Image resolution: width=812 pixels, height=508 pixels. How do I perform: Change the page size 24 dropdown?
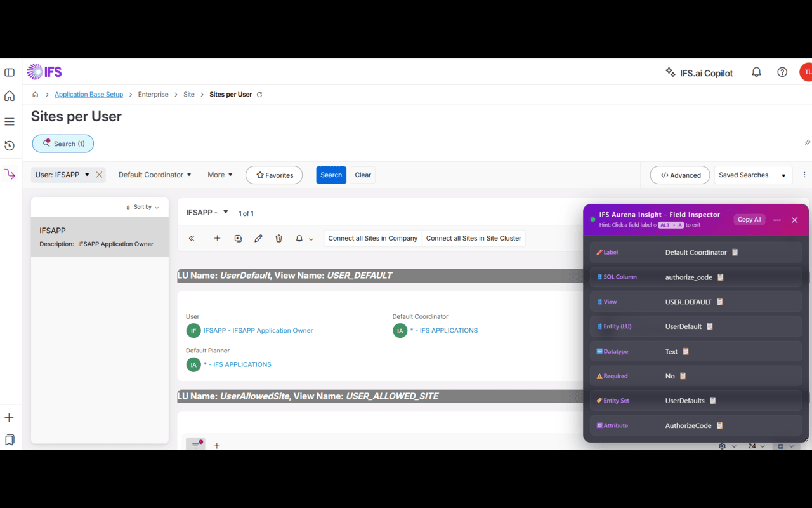pyautogui.click(x=756, y=446)
